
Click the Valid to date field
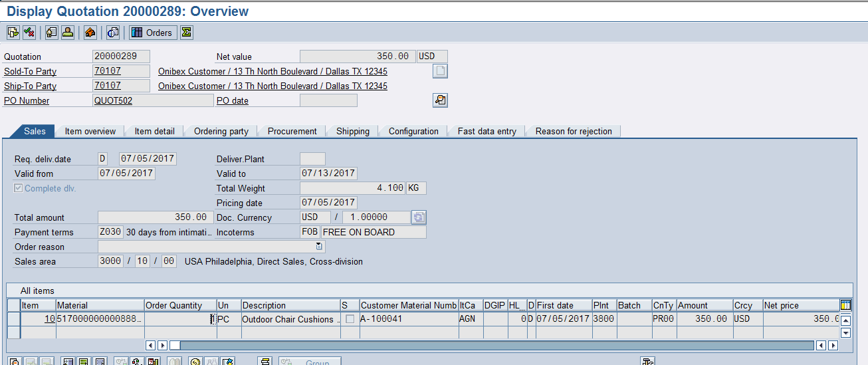click(328, 174)
